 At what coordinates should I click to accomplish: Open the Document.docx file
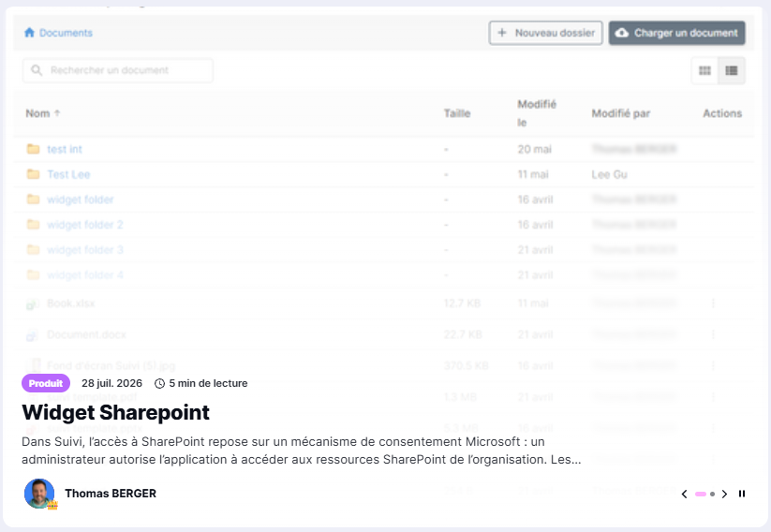click(86, 334)
